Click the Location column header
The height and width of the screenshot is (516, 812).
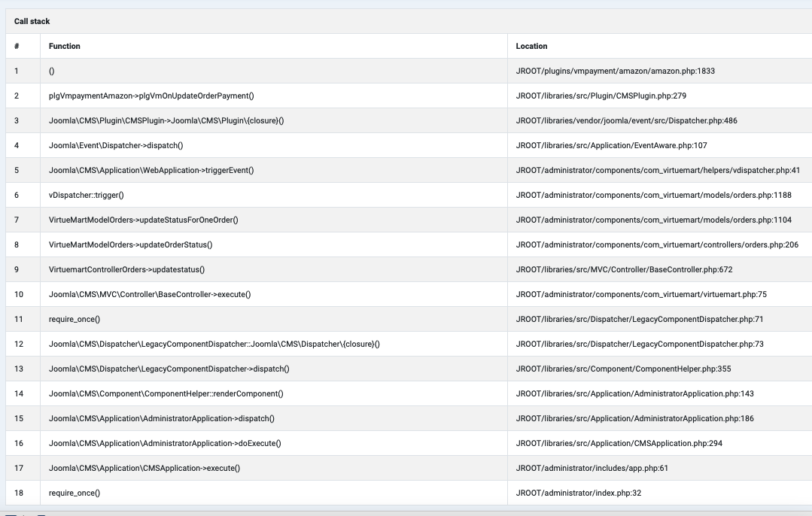(531, 47)
